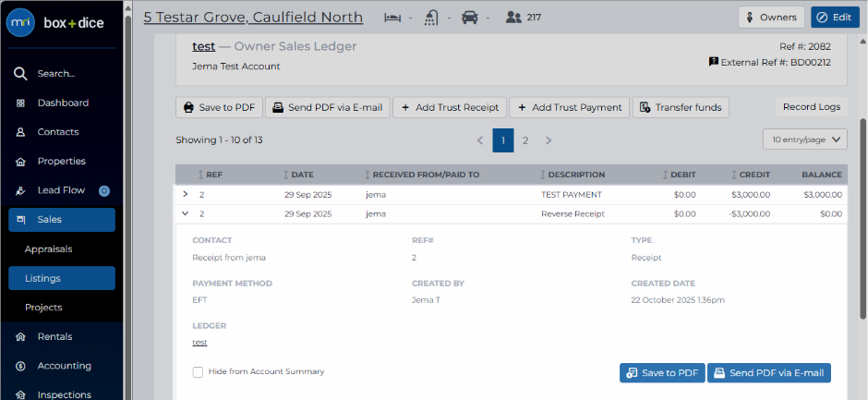Screen dimensions: 868x400
Task: Open the 10 entry/page dropdown
Action: click(805, 139)
